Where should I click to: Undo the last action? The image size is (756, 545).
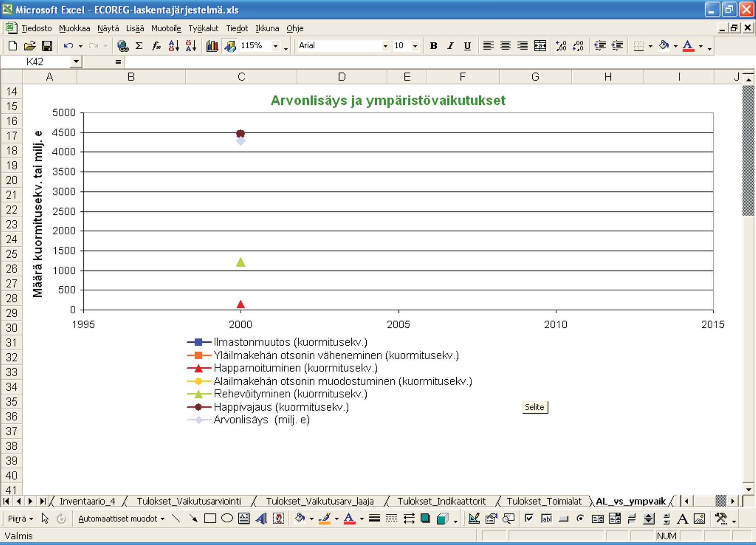coord(68,46)
